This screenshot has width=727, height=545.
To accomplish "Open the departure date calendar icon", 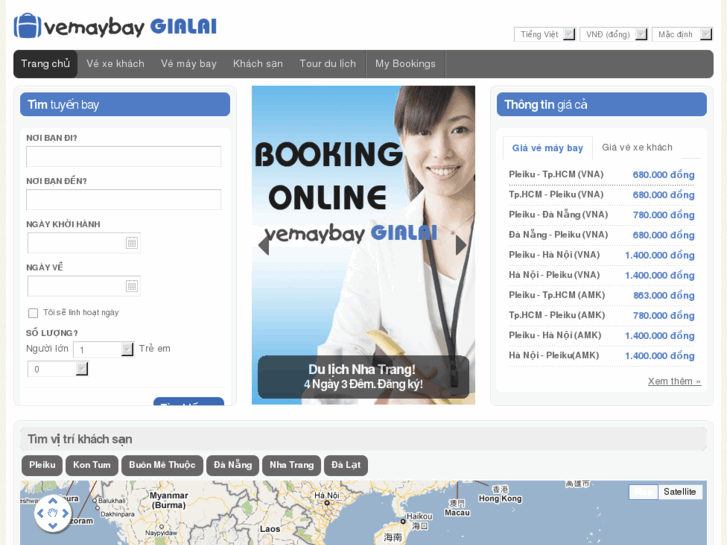I will click(x=132, y=243).
